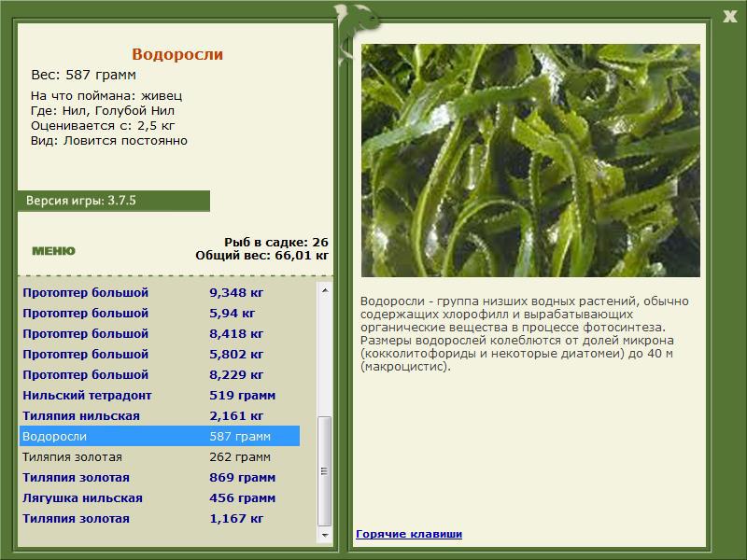Click the scrollbar down arrow
Viewport: 747px width, 560px height.
(325, 535)
